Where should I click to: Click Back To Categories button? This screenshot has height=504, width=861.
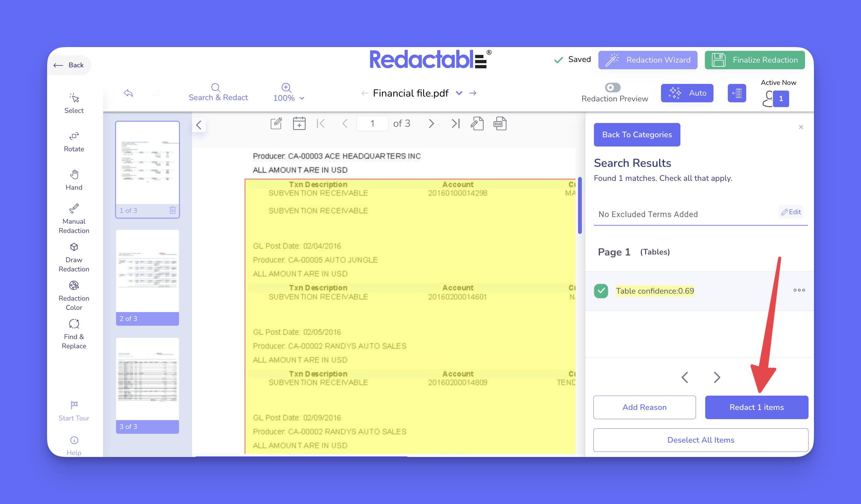pyautogui.click(x=637, y=134)
